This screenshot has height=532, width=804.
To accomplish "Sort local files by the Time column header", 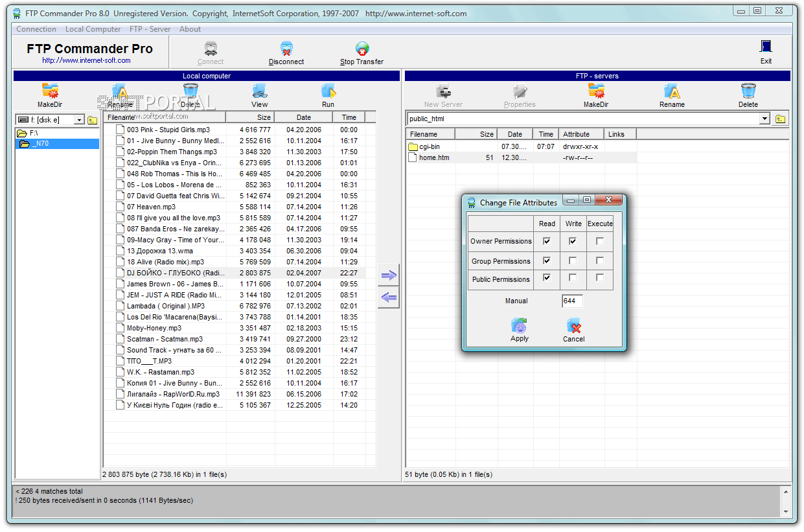I will pos(349,117).
